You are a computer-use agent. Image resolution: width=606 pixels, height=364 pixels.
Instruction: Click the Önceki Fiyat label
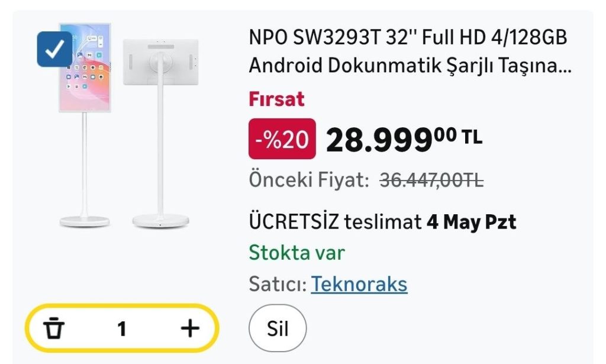(x=310, y=180)
